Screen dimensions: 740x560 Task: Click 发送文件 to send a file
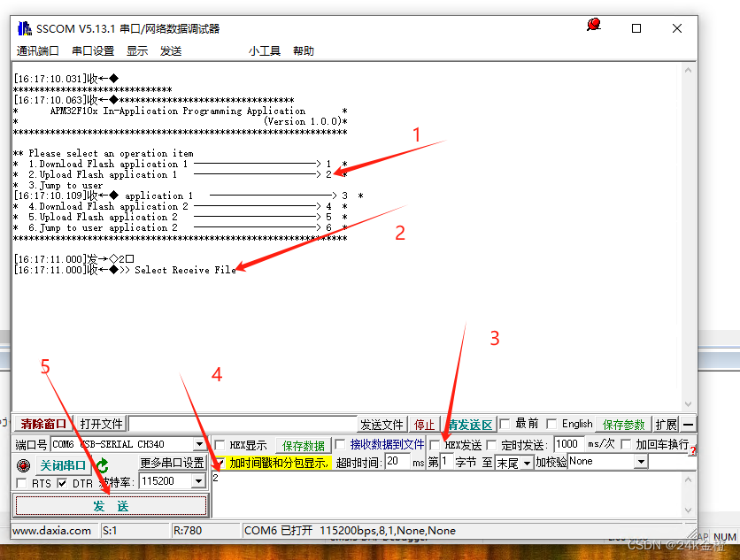pyautogui.click(x=382, y=424)
